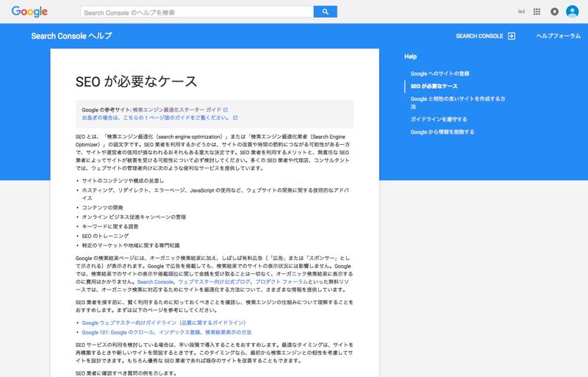The width and height of the screenshot is (588, 377).
Task: Click the 特定のマーケットや地域に関する専門知識 bullet
Action: pyautogui.click(x=131, y=245)
